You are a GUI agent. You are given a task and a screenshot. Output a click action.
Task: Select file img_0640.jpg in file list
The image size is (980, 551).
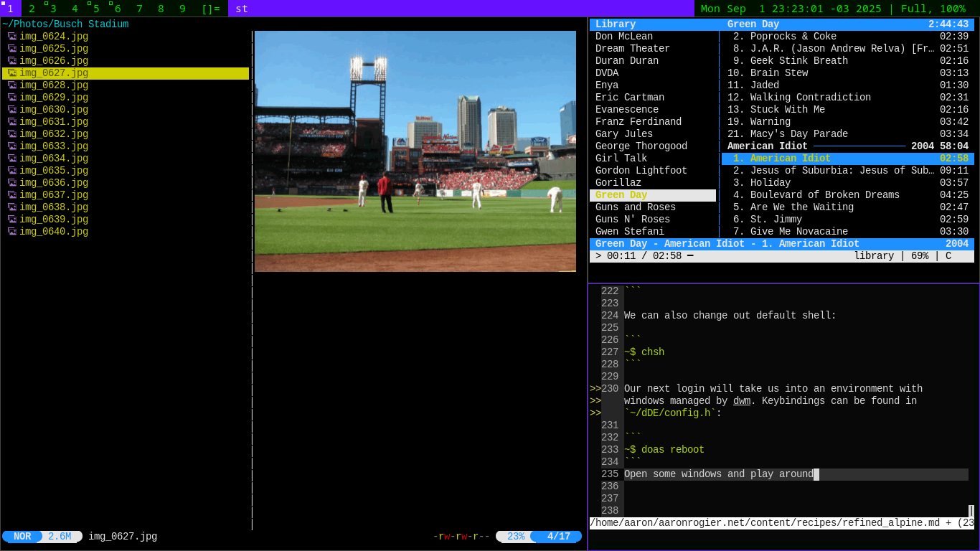click(x=54, y=232)
